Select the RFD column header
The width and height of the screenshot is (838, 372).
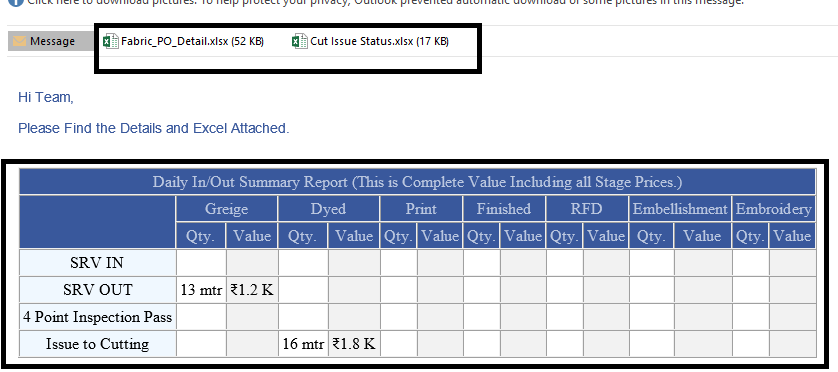pos(587,208)
